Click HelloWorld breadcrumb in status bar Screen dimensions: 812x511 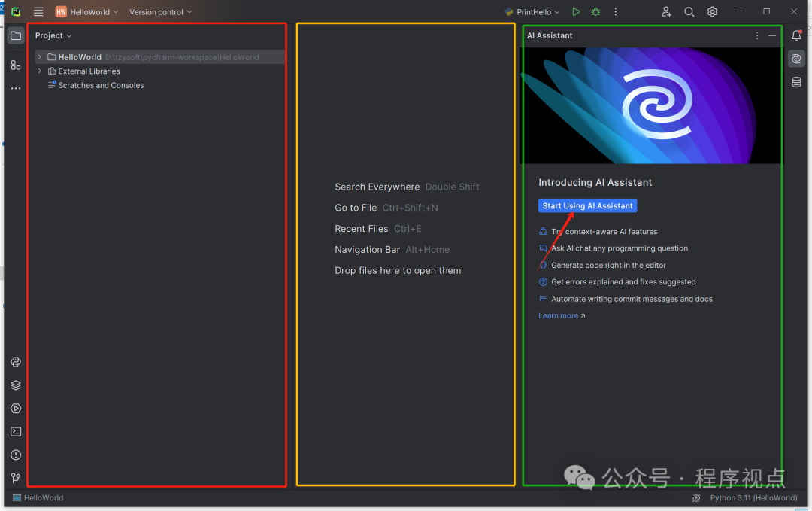[x=38, y=497]
